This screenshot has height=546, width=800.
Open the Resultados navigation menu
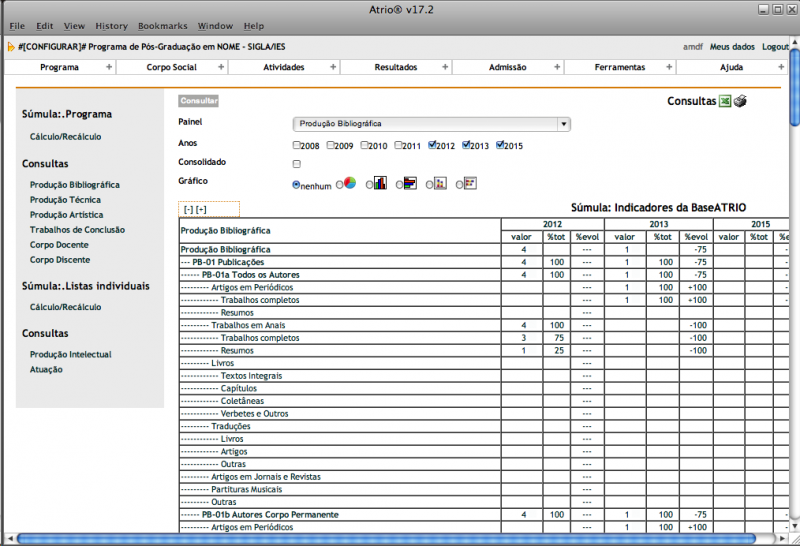[396, 67]
